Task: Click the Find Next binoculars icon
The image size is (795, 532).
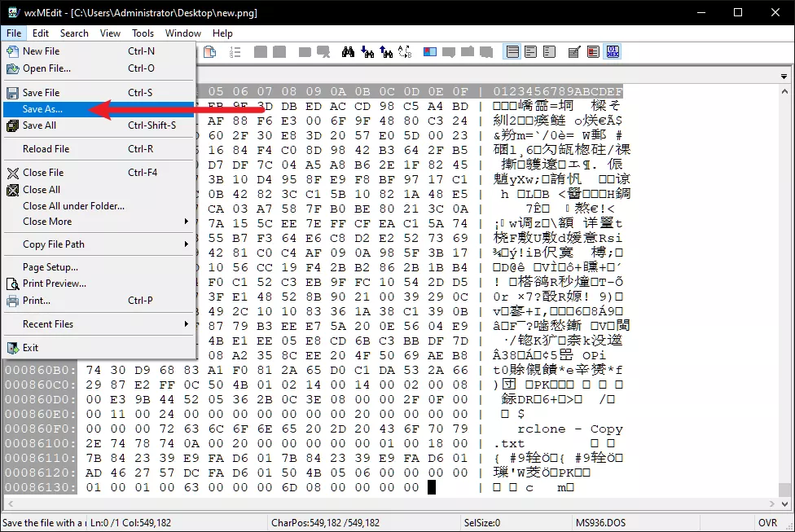Action: point(367,51)
